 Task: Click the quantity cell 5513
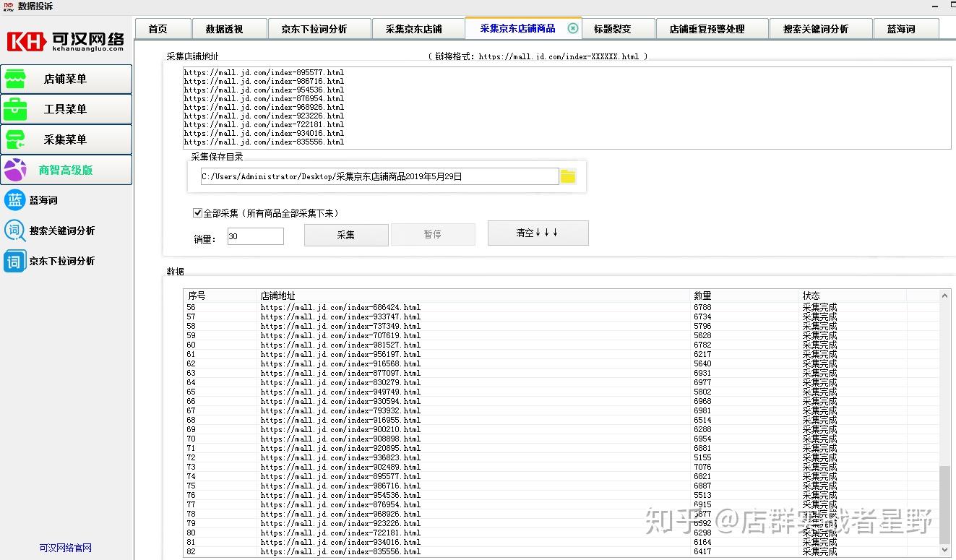(702, 495)
